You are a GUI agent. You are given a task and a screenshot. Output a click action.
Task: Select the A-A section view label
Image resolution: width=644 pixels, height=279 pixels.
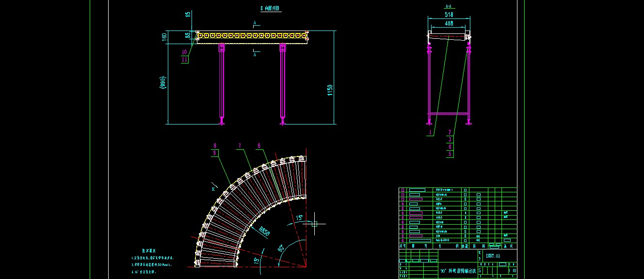(449, 7)
